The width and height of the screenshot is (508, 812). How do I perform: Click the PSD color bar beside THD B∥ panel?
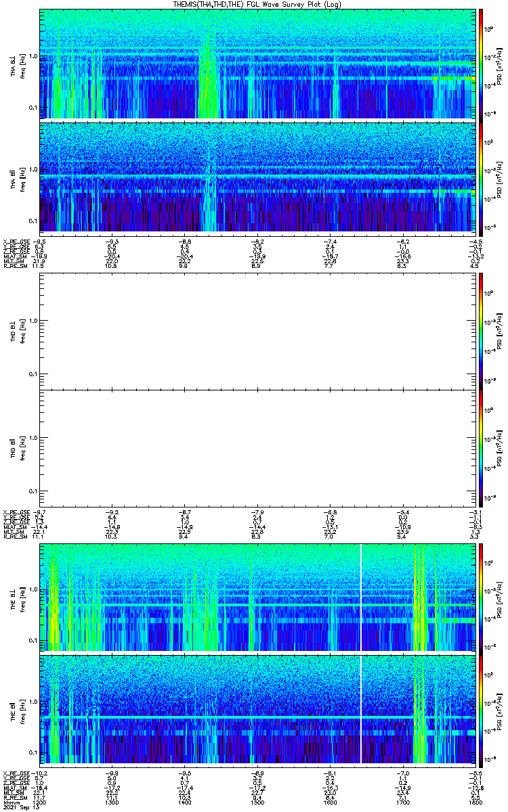[481, 448]
